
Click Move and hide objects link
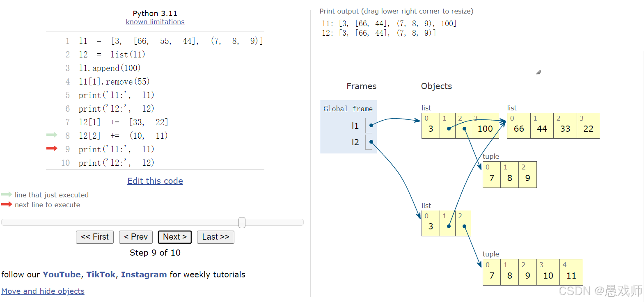[43, 291]
